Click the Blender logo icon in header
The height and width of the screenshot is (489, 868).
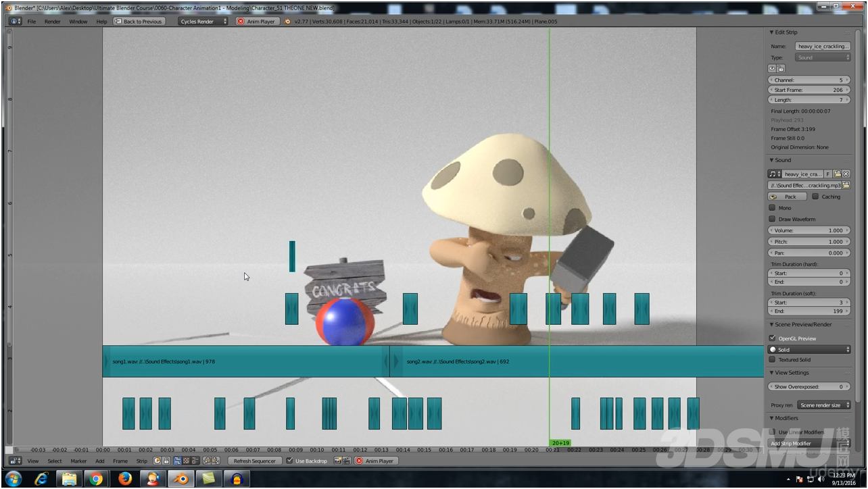(x=287, y=22)
